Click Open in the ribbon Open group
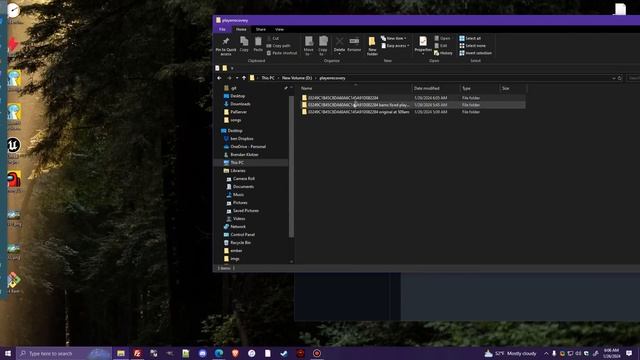Image resolution: width=640 pixels, height=360 pixels. (442, 38)
